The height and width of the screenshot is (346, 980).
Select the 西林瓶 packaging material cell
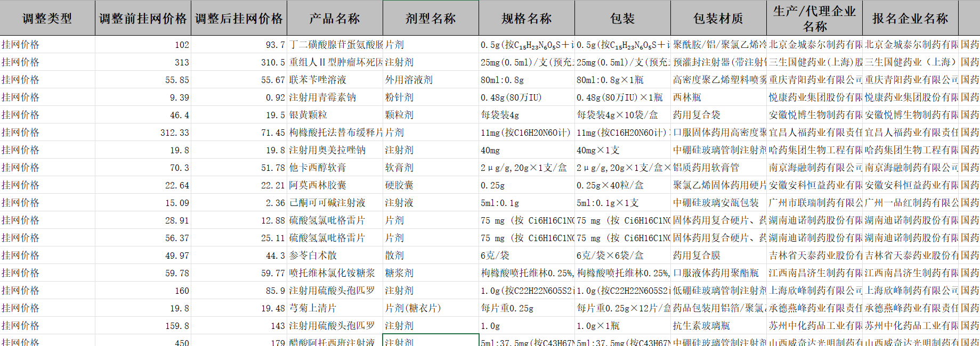687,97
